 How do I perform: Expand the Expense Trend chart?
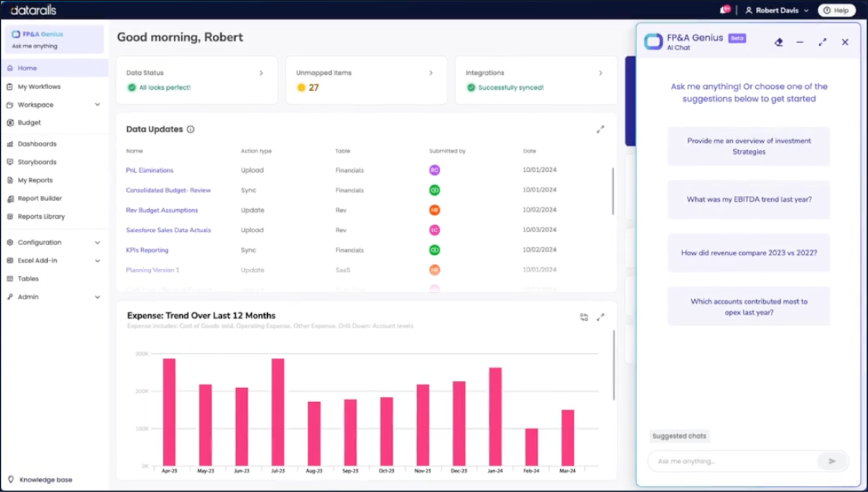[x=600, y=317]
